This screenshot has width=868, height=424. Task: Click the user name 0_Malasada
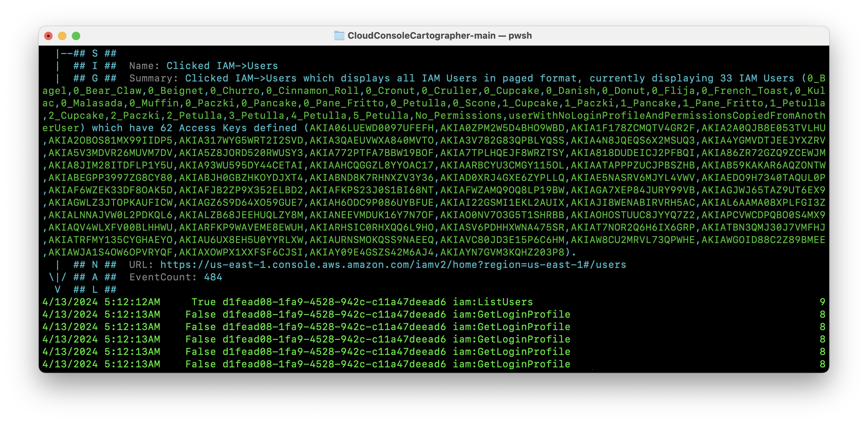pos(92,103)
